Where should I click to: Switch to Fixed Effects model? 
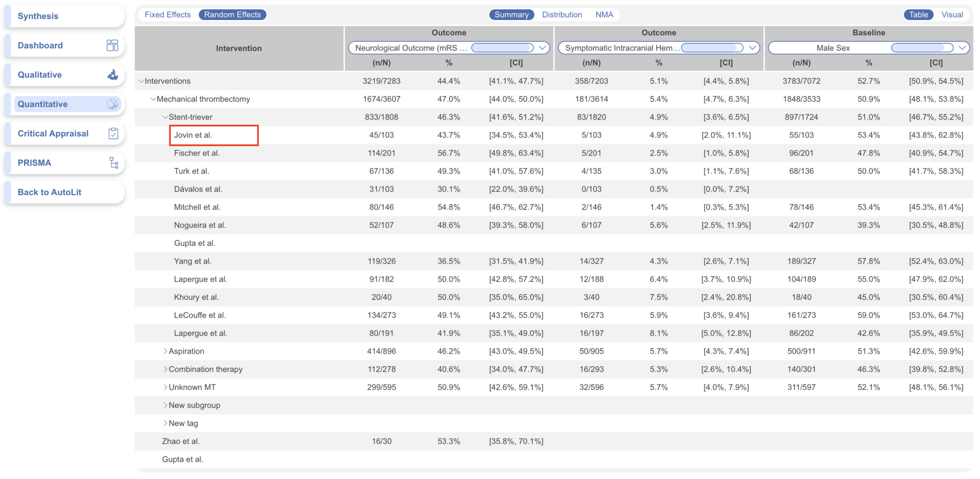pos(167,15)
